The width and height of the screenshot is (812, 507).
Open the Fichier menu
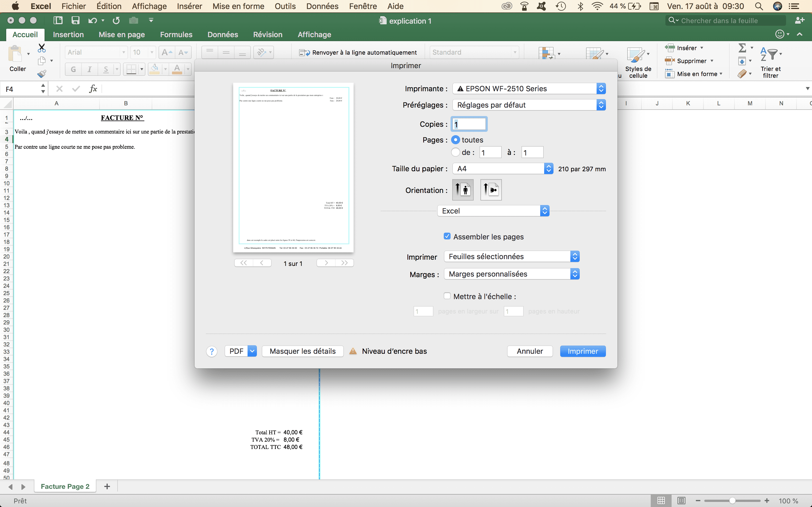74,6
